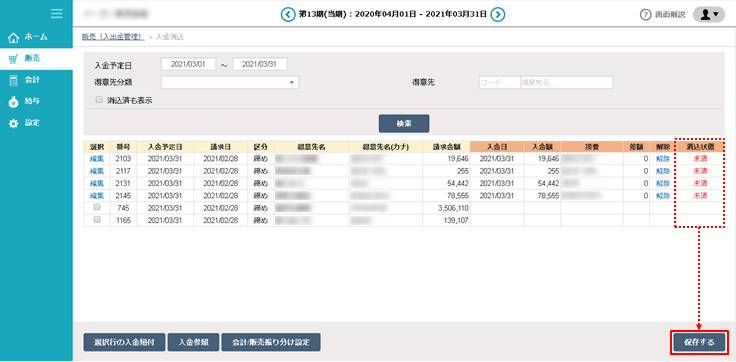Click the 保存する button

(699, 342)
